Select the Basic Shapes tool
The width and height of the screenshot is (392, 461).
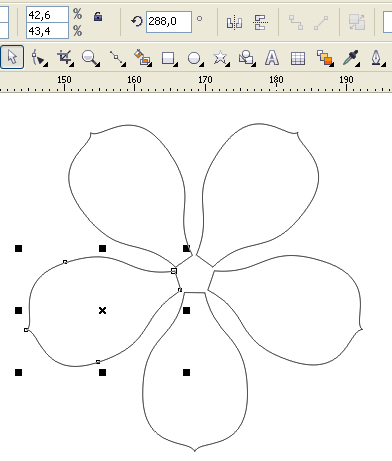pos(246,58)
